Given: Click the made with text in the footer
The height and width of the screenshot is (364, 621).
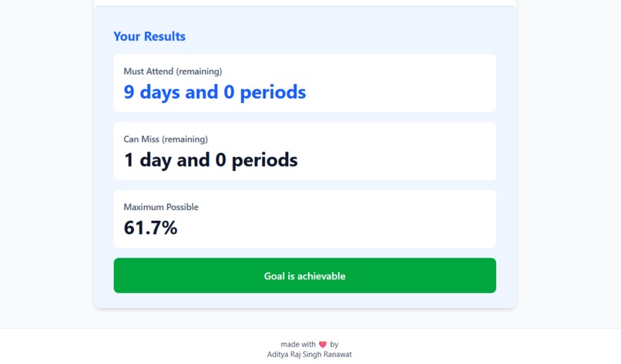Looking at the screenshot, I should pyautogui.click(x=298, y=344).
